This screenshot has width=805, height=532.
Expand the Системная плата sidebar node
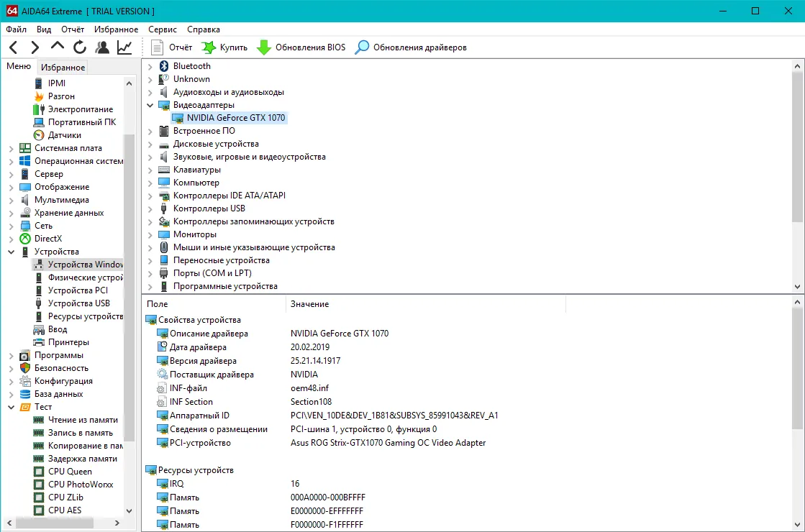(11, 149)
